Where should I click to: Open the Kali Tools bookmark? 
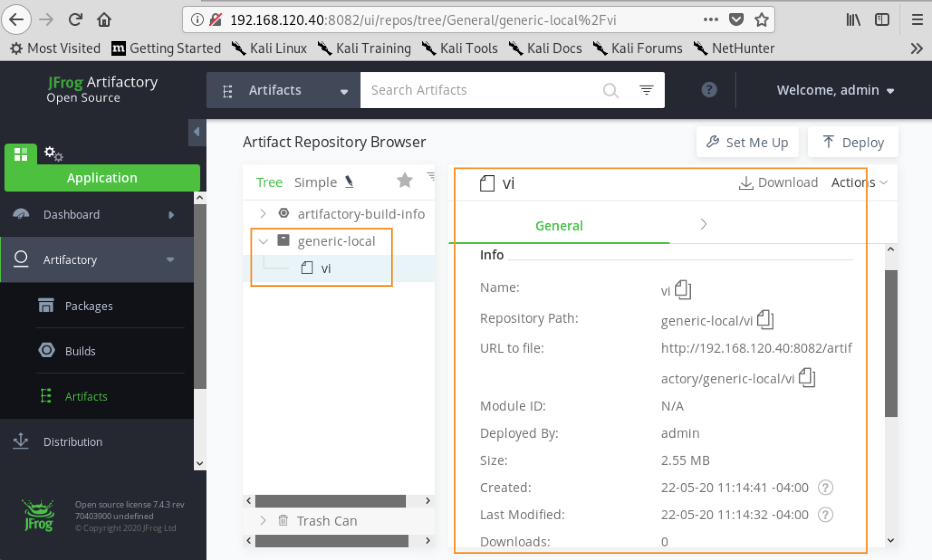[x=460, y=49]
